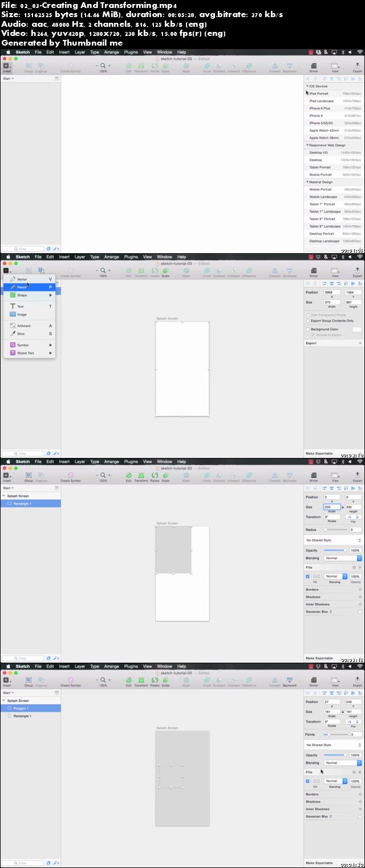Click Scale in the Rectangle 1 selected frame's toolbar
The width and height of the screenshot is (365, 868).
coord(165,476)
